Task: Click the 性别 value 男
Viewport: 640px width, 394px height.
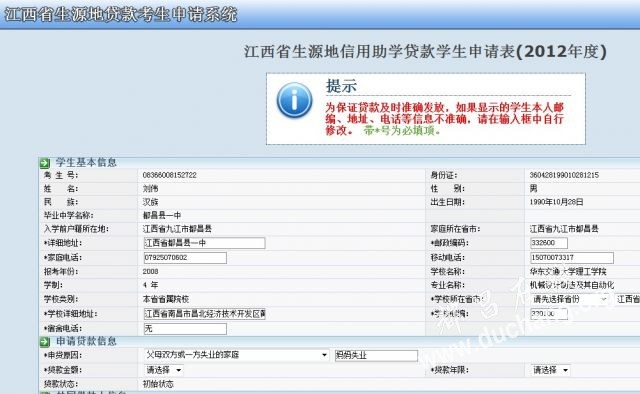Action: [533, 189]
